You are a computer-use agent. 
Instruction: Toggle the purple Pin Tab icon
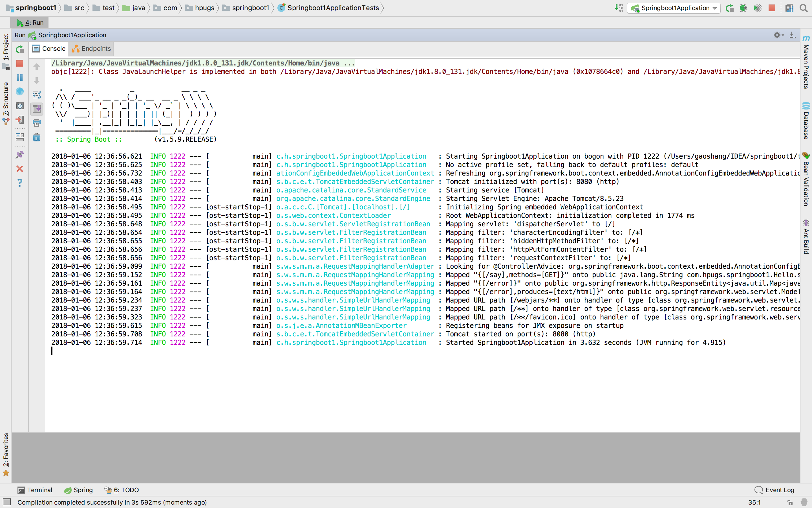point(20,155)
